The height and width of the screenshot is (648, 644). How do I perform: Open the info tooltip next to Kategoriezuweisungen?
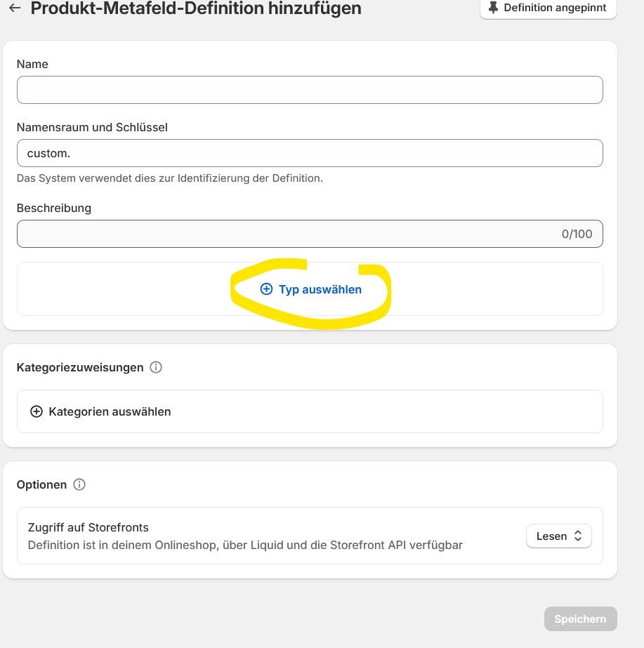point(156,367)
